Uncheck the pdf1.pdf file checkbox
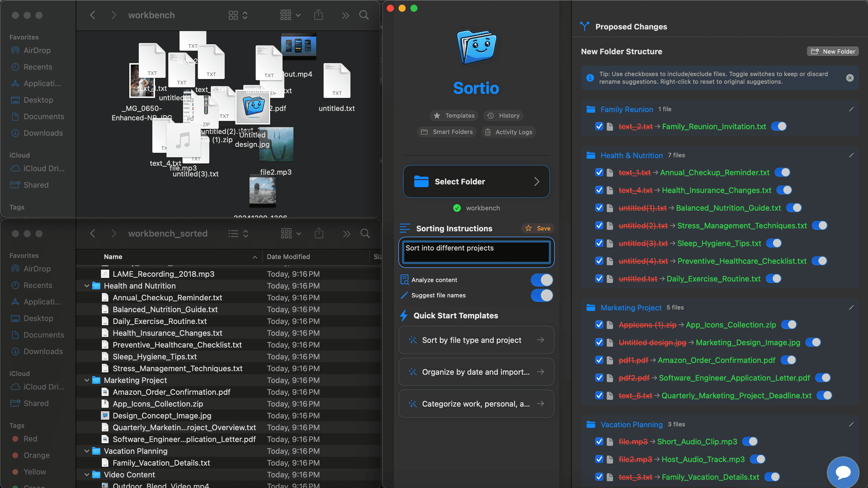Image resolution: width=868 pixels, height=488 pixels. coord(599,360)
